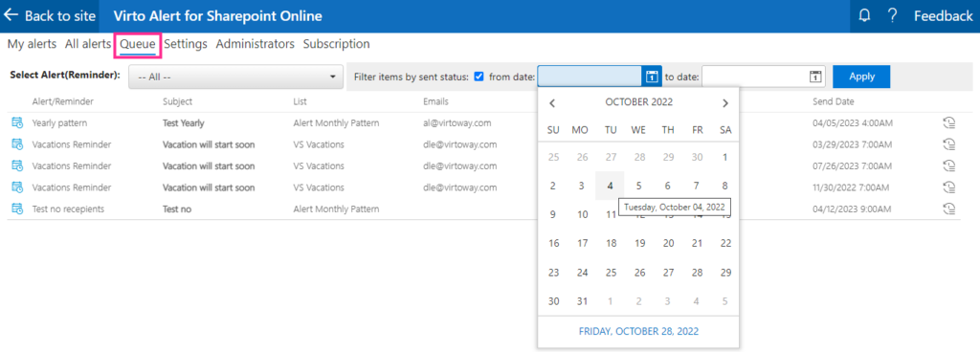The image size is (980, 352).
Task: Select October 31 in calendar
Action: 582,301
